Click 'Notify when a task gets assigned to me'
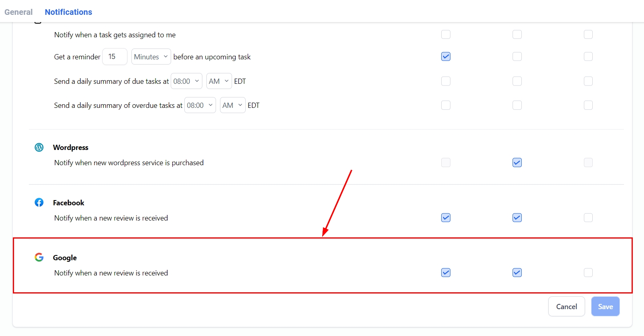The height and width of the screenshot is (336, 644). pos(115,35)
